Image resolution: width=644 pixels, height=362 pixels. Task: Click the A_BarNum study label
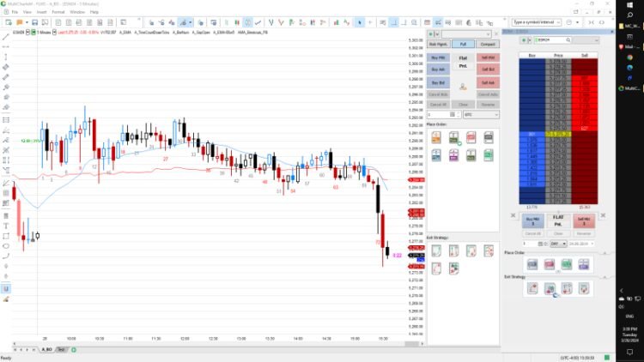[180, 32]
